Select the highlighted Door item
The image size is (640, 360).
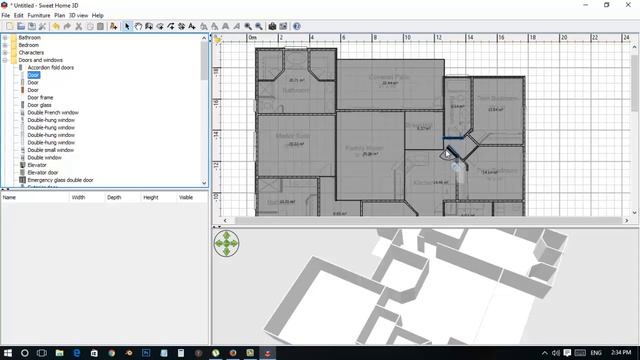33,75
